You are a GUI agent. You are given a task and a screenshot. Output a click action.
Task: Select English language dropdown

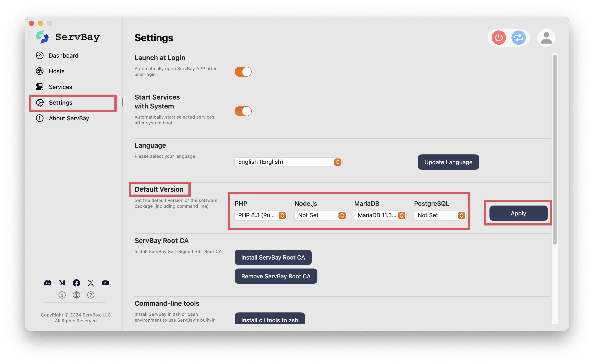coord(289,161)
